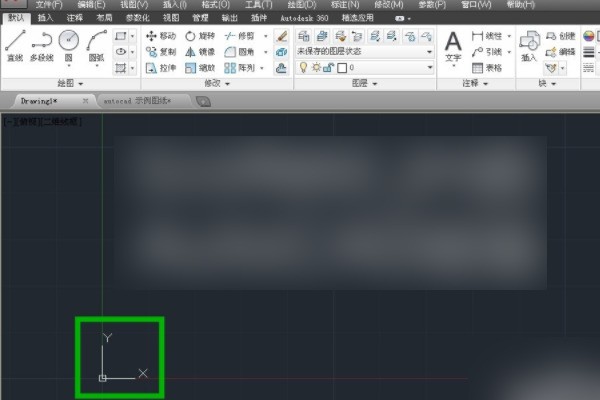Open the 标注(N) menu

tap(345, 5)
